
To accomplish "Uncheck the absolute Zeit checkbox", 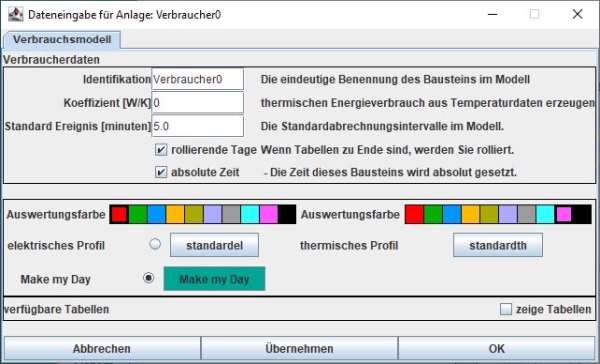I will [161, 172].
